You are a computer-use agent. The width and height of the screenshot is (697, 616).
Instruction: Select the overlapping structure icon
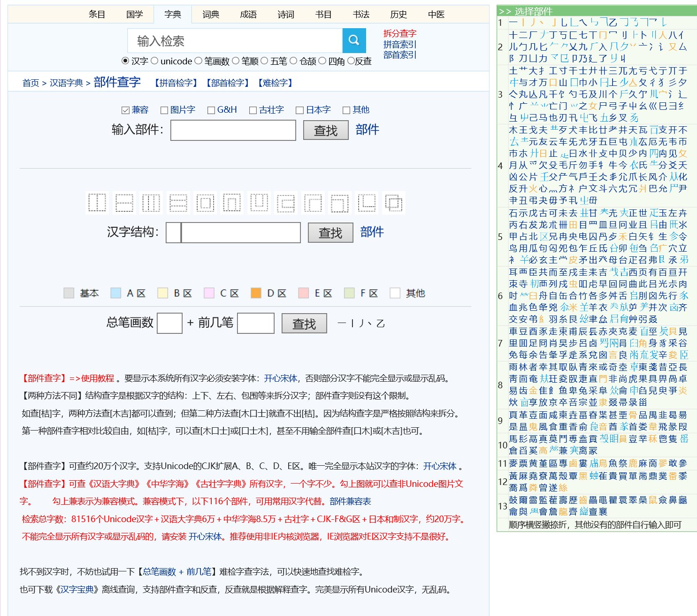(394, 203)
